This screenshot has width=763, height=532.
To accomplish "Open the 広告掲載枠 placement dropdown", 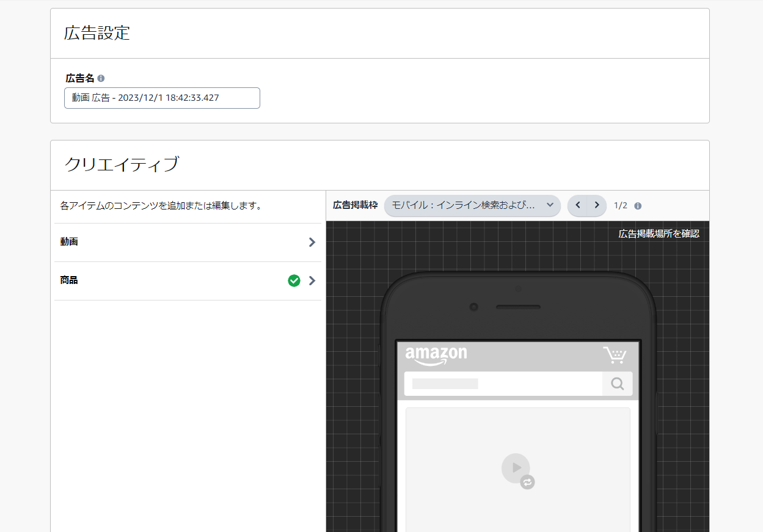I will click(472, 205).
